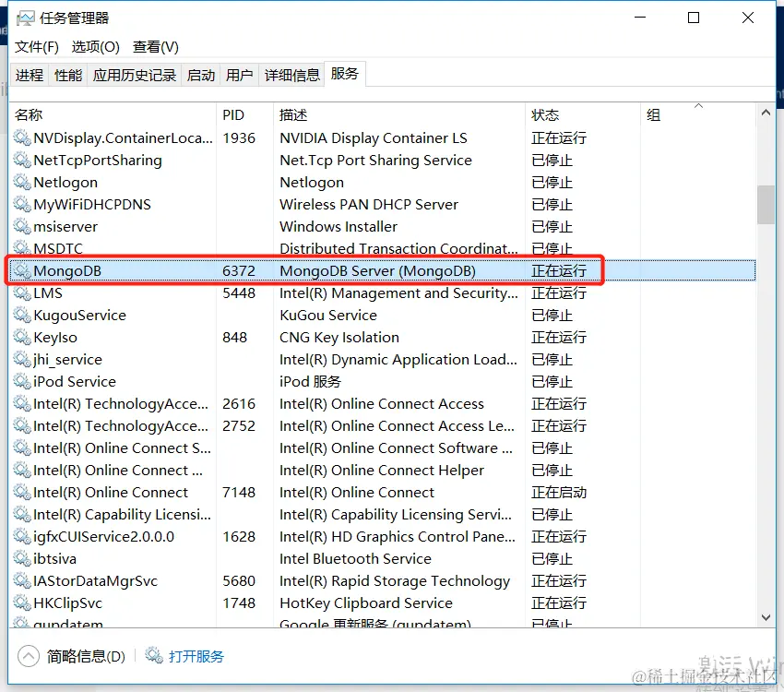This screenshot has width=784, height=692.
Task: Click description MongoDB Server (MongoDB)
Action: coord(377,271)
